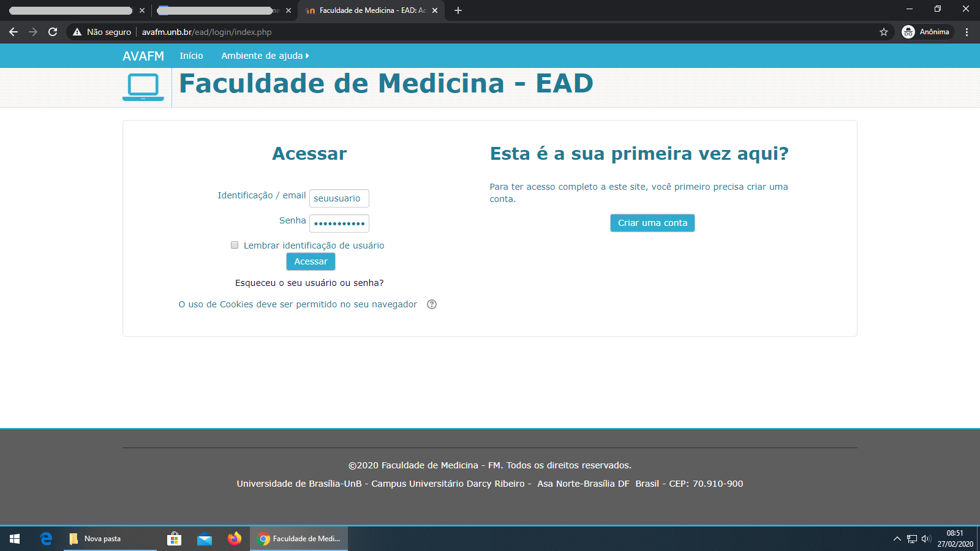The width and height of the screenshot is (980, 551).
Task: Launch Mail app from taskbar
Action: 205,539
